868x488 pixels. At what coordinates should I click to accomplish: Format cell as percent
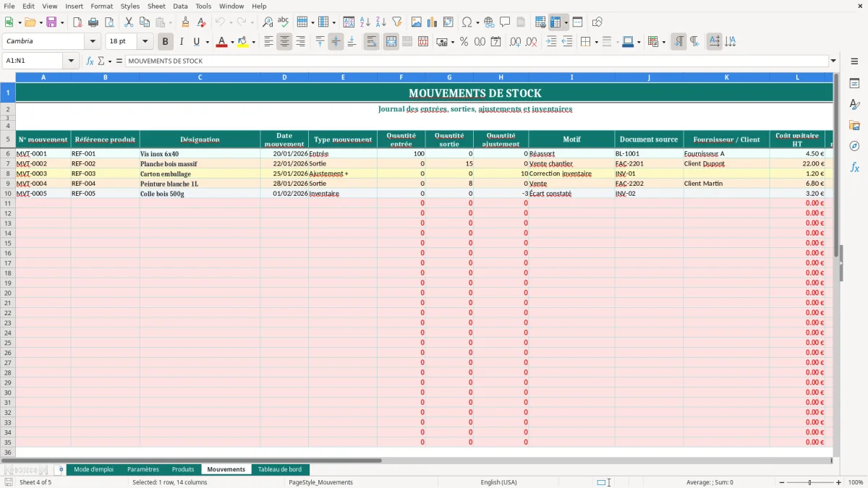click(x=464, y=42)
